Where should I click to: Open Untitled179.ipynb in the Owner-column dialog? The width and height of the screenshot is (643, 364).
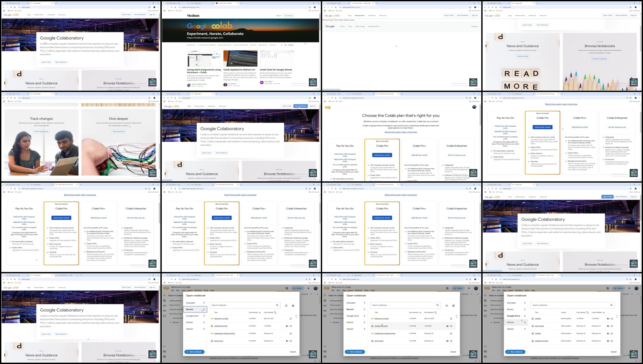pos(541,341)
